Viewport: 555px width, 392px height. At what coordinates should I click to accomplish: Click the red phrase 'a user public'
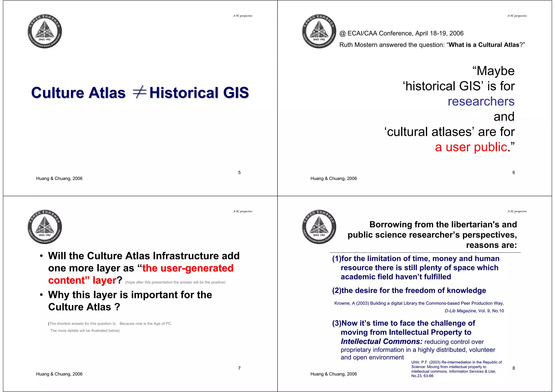click(x=471, y=147)
